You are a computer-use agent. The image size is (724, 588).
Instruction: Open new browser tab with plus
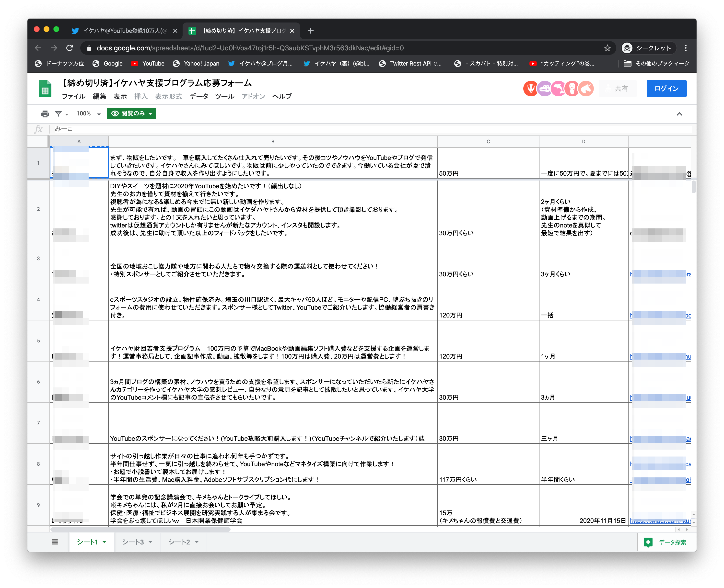(311, 31)
